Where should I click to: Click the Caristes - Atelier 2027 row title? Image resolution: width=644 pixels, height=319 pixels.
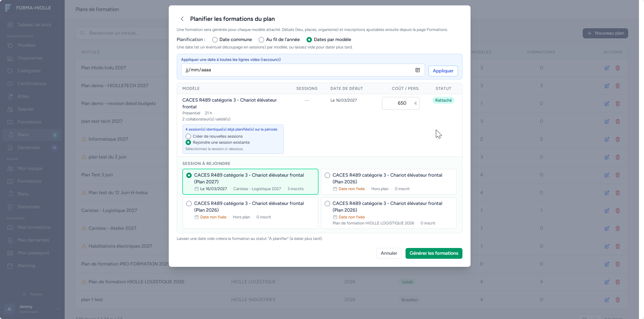[112, 228]
